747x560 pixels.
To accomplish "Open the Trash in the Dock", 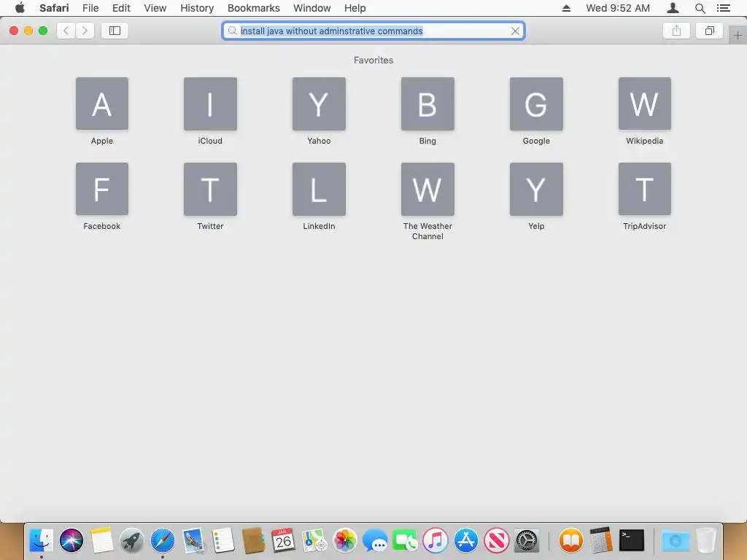I will tap(706, 540).
